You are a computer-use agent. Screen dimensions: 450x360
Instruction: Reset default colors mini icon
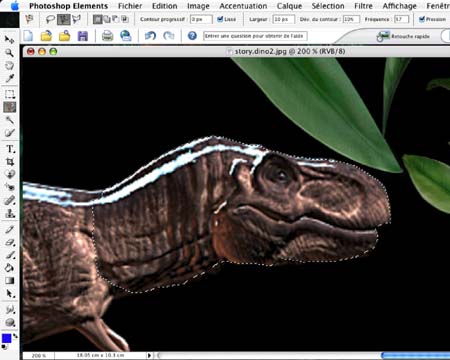[4, 347]
